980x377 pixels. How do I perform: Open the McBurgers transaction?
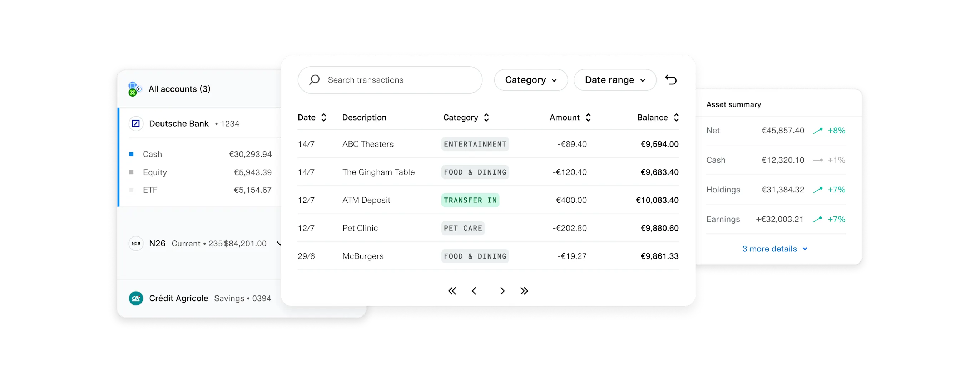(488, 256)
